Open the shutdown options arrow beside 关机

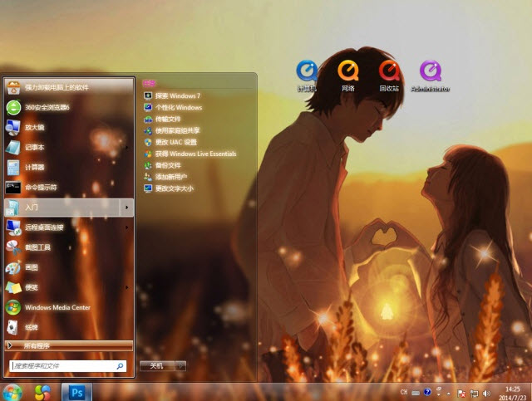pos(180,365)
